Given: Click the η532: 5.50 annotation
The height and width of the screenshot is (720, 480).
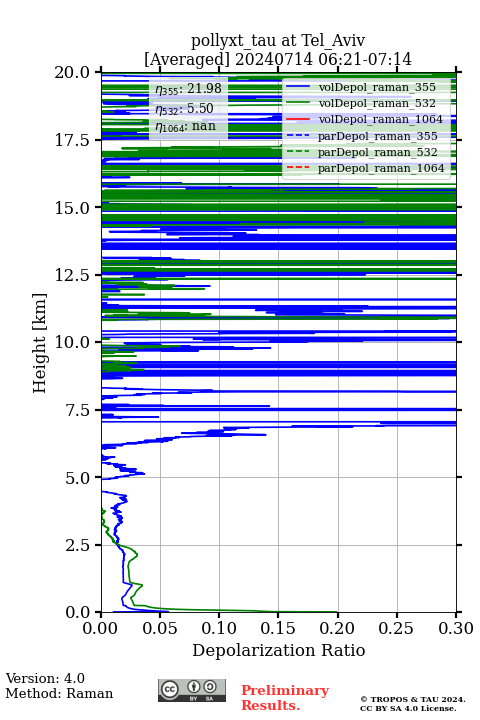Looking at the screenshot, I should pyautogui.click(x=184, y=108).
